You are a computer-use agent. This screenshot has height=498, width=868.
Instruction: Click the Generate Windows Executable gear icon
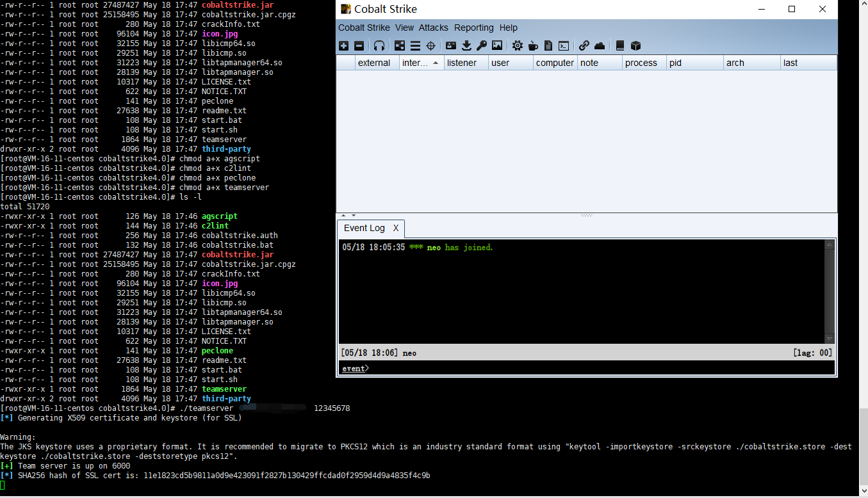click(x=518, y=45)
